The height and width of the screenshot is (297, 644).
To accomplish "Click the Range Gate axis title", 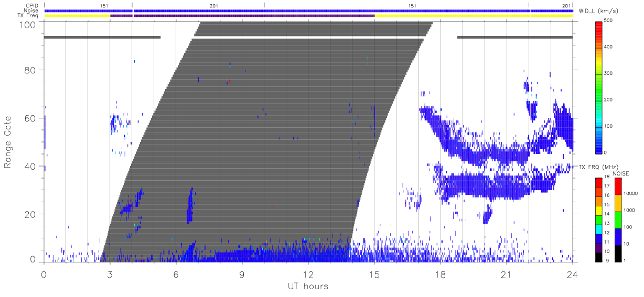I will (8, 142).
